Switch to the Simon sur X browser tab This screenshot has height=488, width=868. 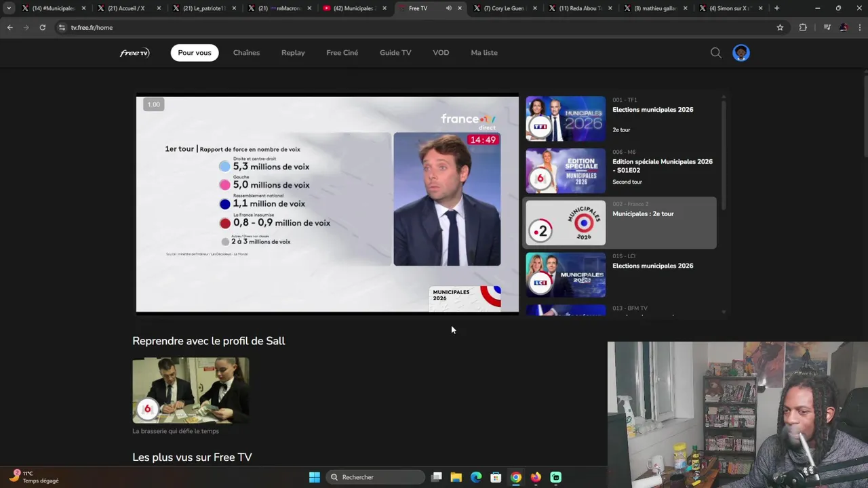point(730,8)
